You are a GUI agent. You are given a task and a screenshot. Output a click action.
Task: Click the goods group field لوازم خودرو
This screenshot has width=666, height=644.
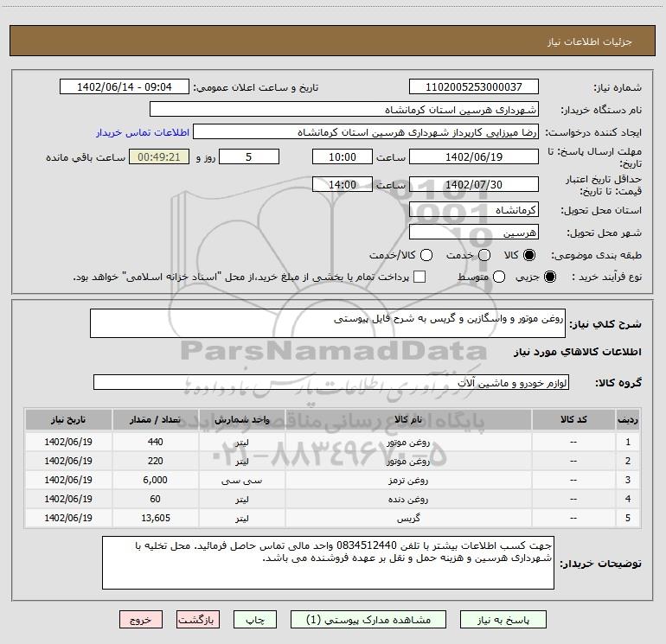(x=331, y=382)
